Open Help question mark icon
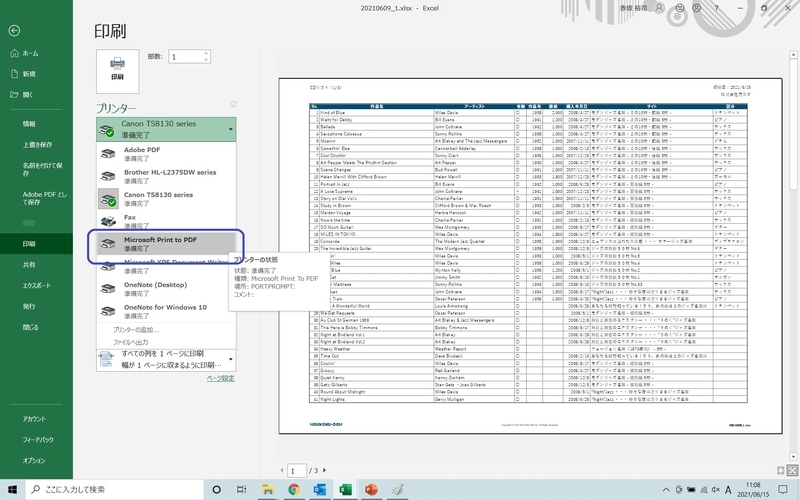The image size is (800, 500). point(716,8)
